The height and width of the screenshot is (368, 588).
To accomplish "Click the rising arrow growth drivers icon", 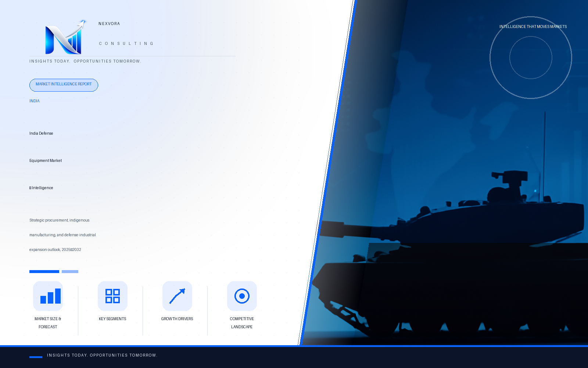I will tap(177, 296).
